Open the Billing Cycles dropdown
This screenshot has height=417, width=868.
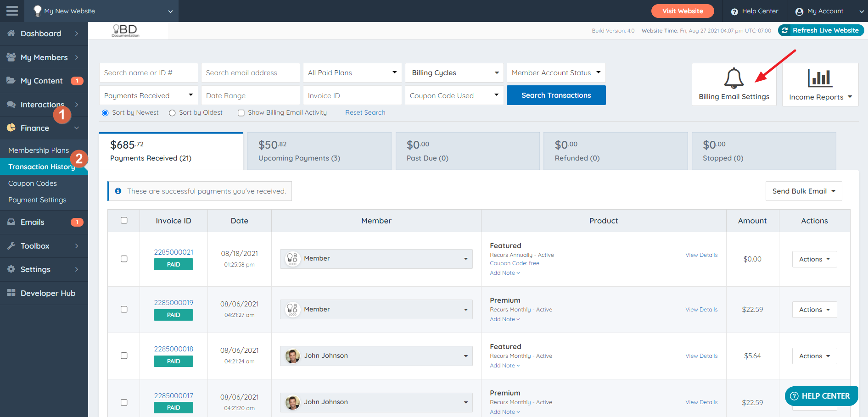454,73
